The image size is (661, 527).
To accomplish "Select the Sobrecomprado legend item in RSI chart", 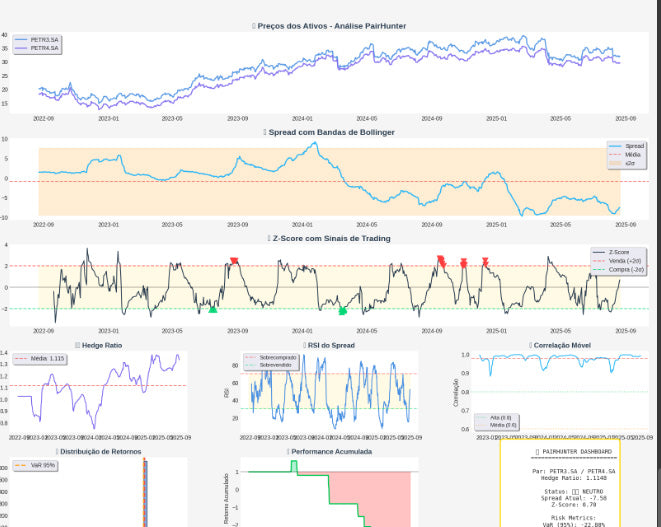I will point(277,357).
